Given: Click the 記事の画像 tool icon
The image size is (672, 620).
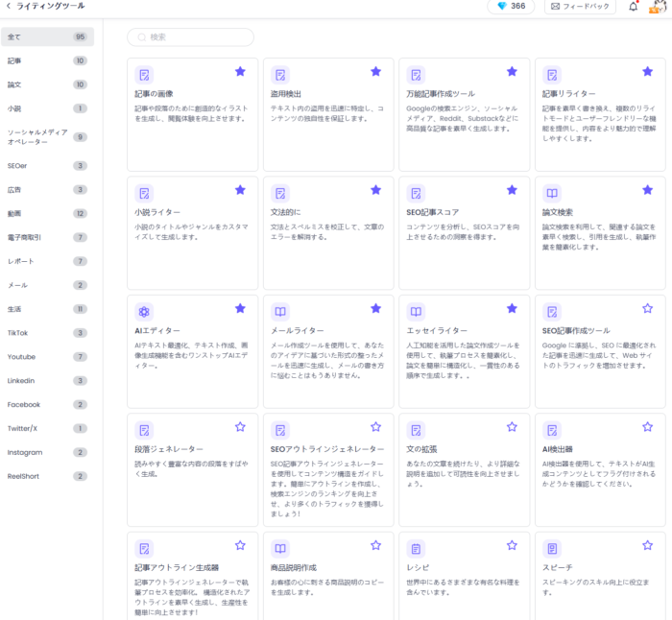Looking at the screenshot, I should pyautogui.click(x=144, y=76).
